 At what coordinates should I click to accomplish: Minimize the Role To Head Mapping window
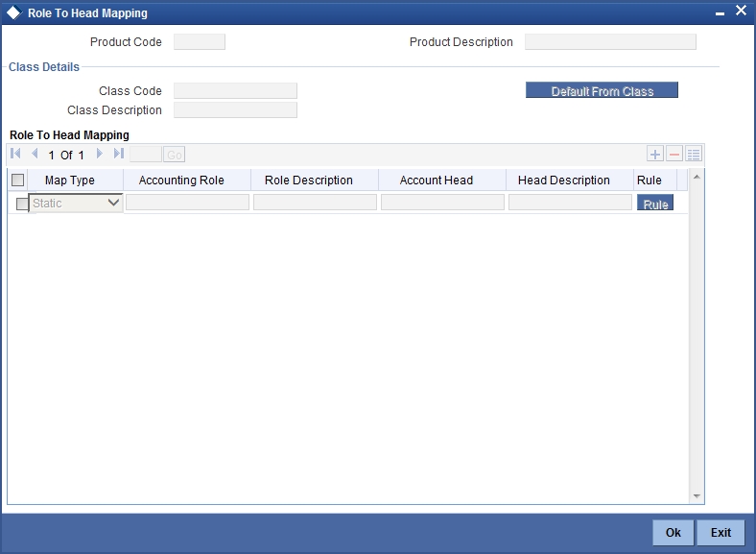(720, 13)
